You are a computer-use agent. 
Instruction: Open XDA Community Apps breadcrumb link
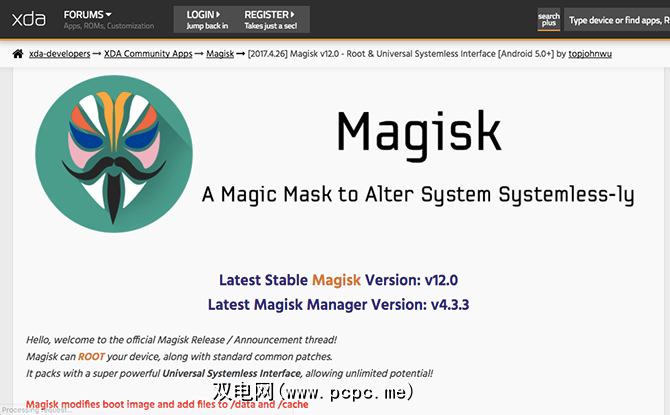(148, 54)
